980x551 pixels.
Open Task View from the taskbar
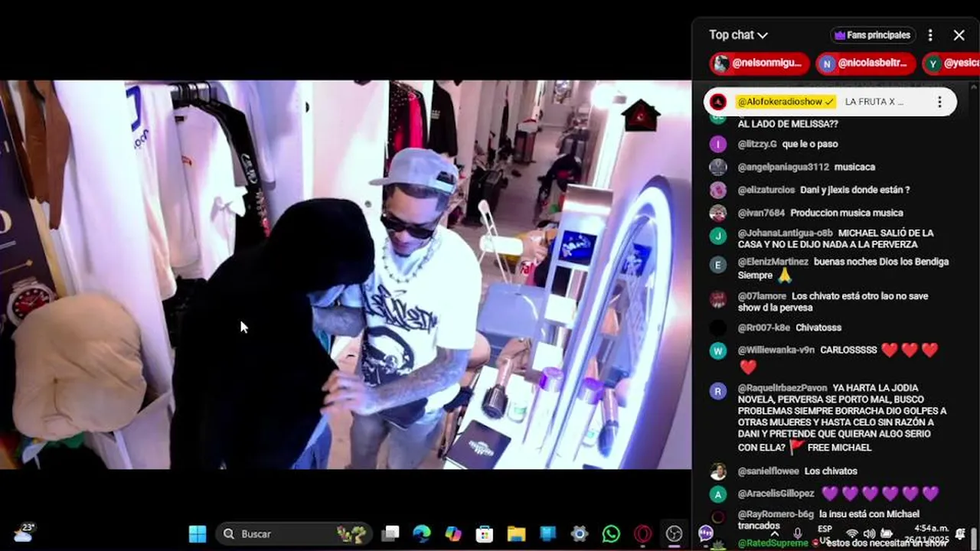point(391,533)
